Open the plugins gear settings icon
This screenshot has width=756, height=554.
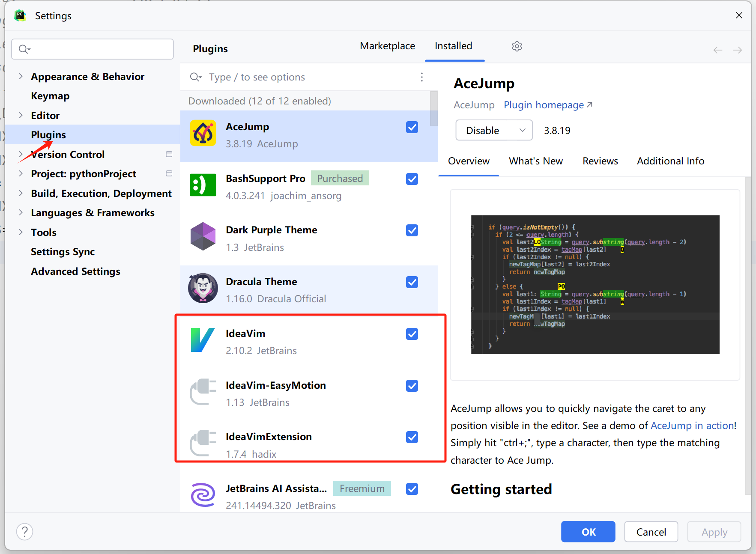pos(517,46)
